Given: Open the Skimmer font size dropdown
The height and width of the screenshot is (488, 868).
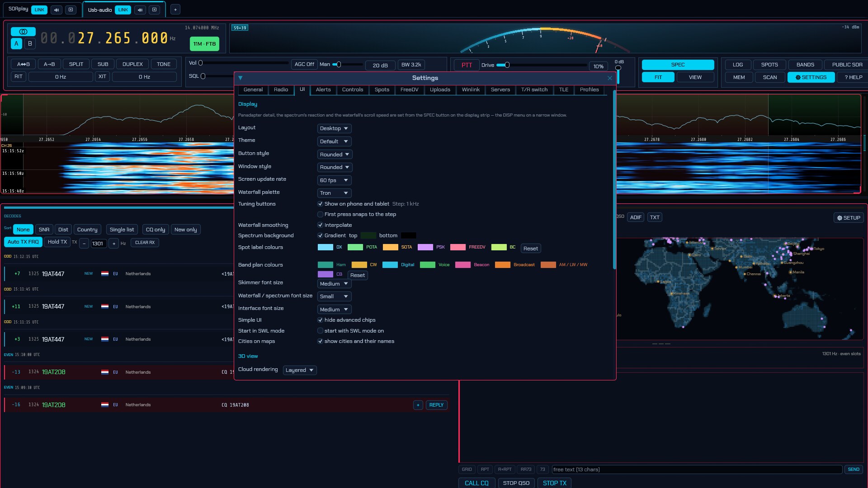Looking at the screenshot, I should pos(334,284).
